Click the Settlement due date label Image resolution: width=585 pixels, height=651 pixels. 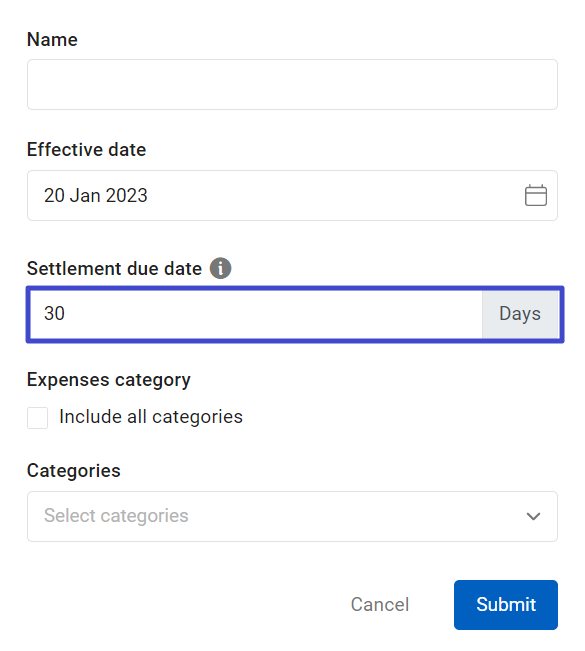pos(114,269)
